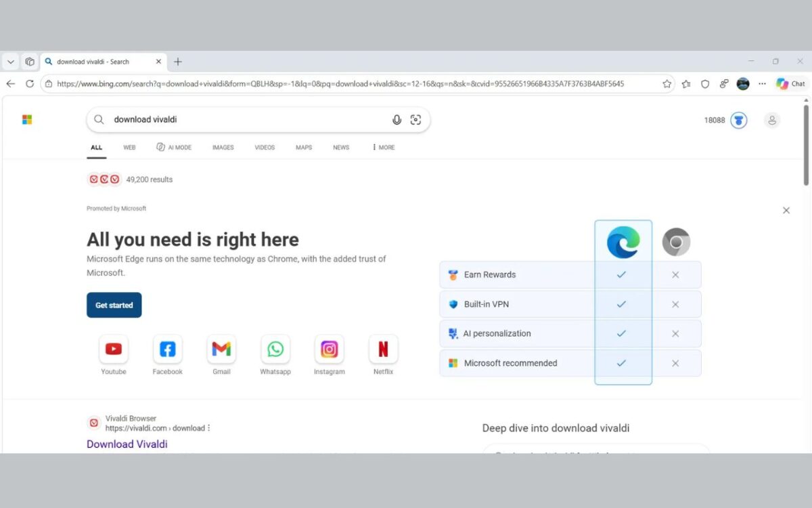812x508 pixels.
Task: Click the search magnifier icon in search box
Action: pyautogui.click(x=99, y=120)
